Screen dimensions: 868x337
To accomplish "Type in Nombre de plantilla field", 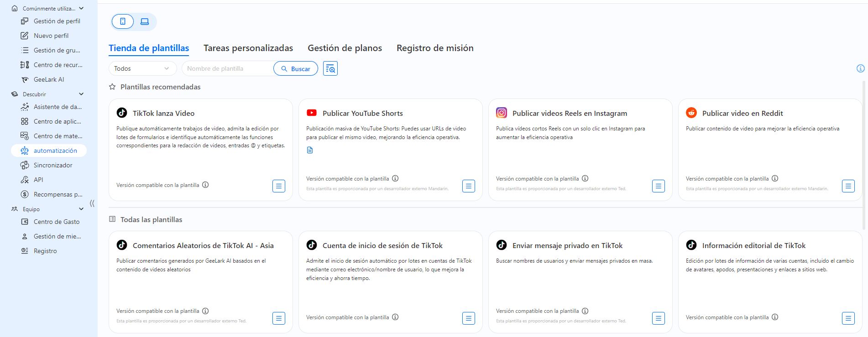I will point(227,68).
